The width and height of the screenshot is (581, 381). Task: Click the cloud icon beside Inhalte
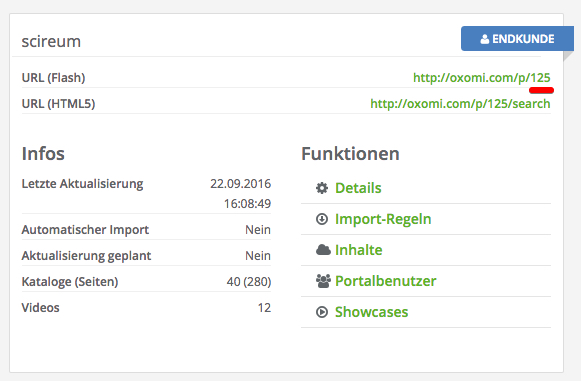[323, 250]
